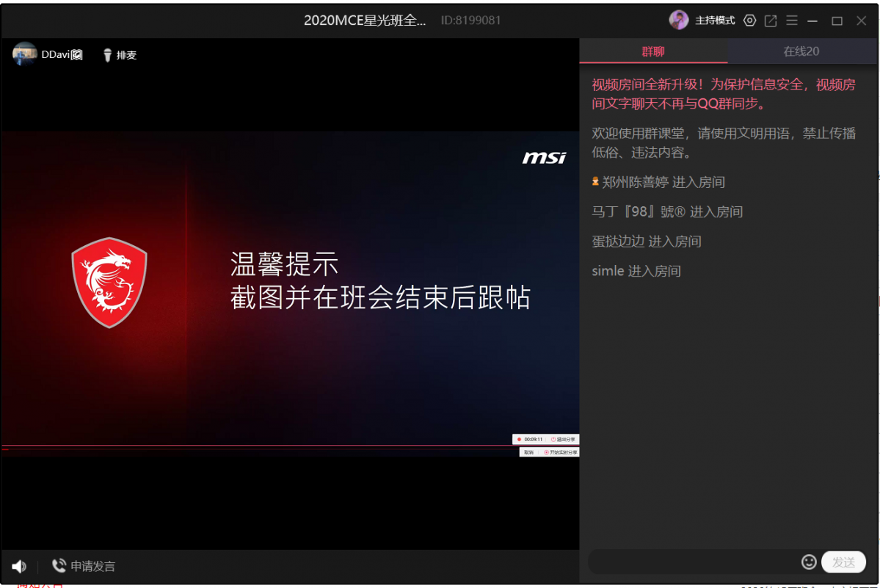The width and height of the screenshot is (880, 588).
Task: Click the 温馨提示 slide heading
Action: tap(285, 264)
